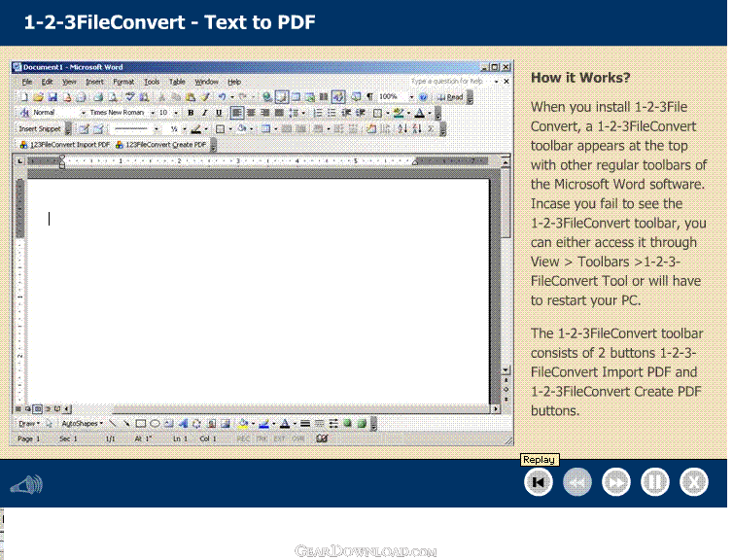Image resolution: width=733 pixels, height=560 pixels.
Task: Click the Open folder icon
Action: click(x=38, y=97)
